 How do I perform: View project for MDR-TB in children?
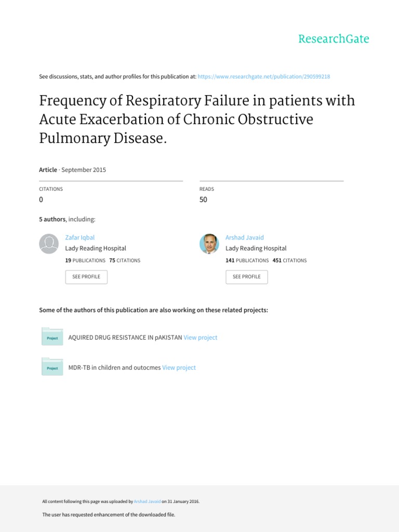[x=179, y=367]
